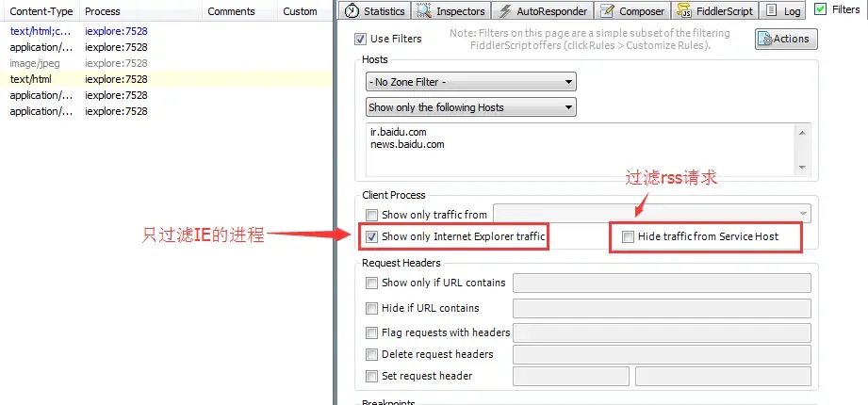Click the Filters tab checkmark icon

pos(820,9)
